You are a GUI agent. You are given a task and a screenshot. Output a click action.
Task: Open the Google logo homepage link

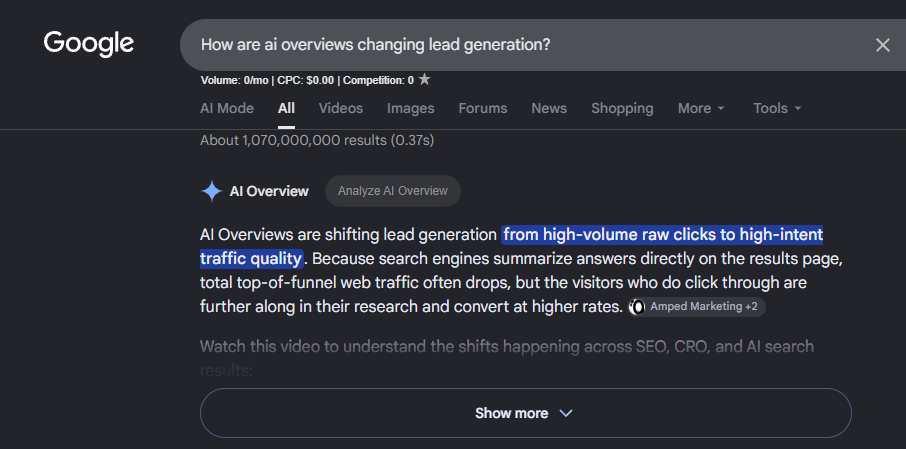(x=88, y=44)
